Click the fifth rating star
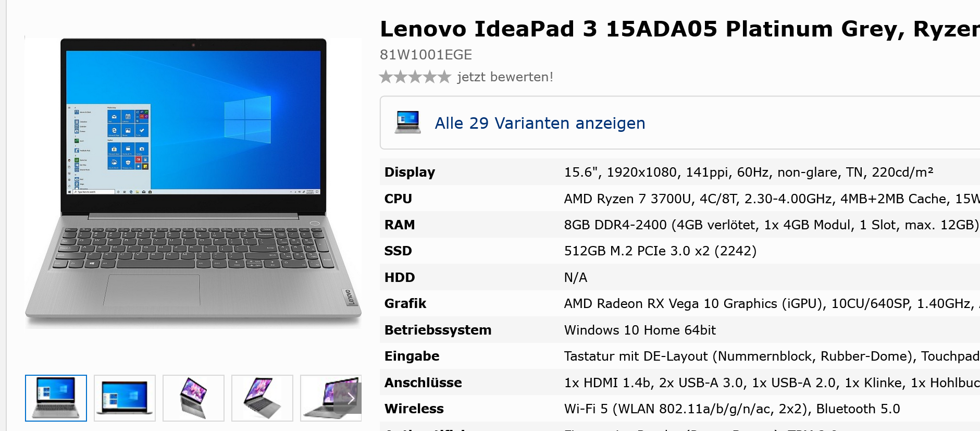Viewport: 980px width, 431px height. click(444, 77)
